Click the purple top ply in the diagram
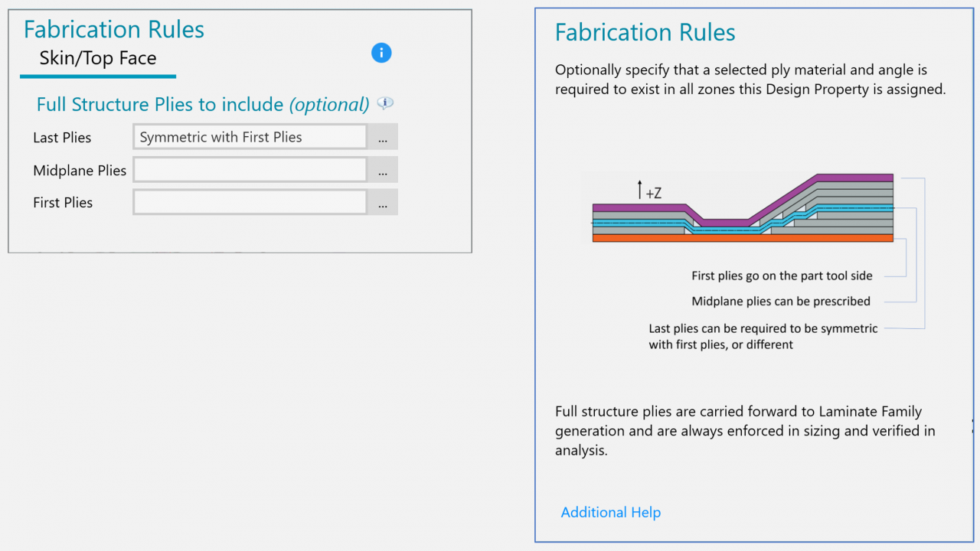 (854, 178)
